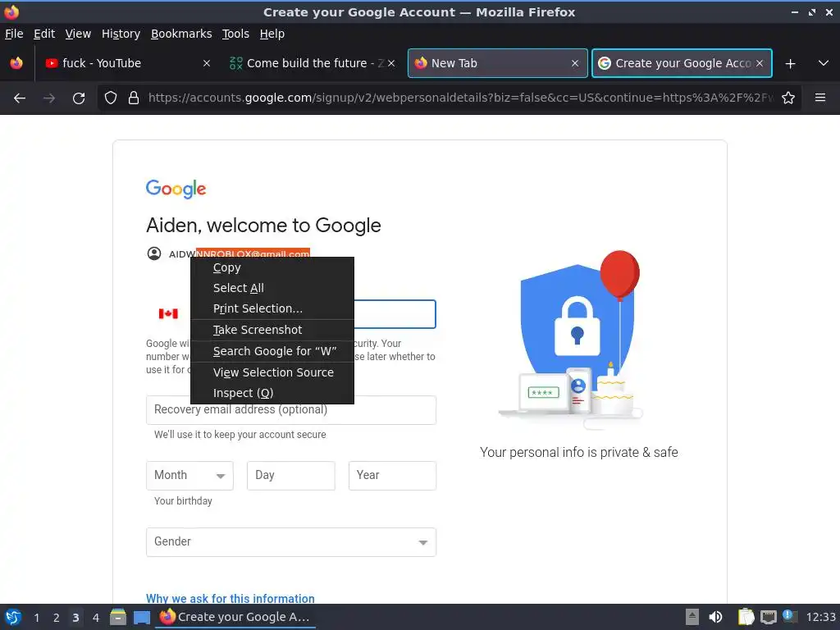The height and width of the screenshot is (630, 840).
Task: Switch to workspace 3
Action: [75, 618]
